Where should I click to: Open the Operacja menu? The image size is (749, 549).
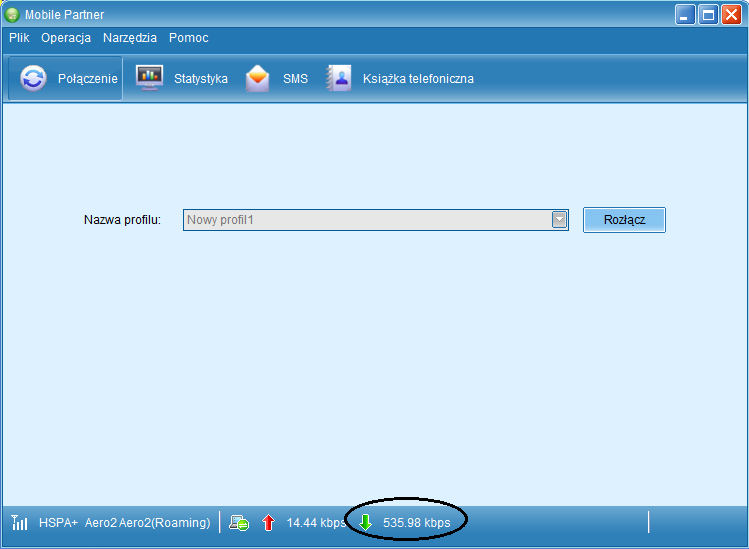click(x=66, y=38)
